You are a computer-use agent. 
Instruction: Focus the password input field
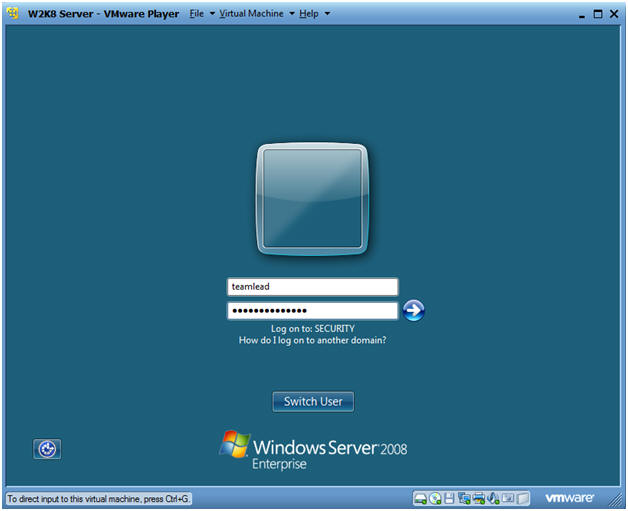(x=313, y=311)
